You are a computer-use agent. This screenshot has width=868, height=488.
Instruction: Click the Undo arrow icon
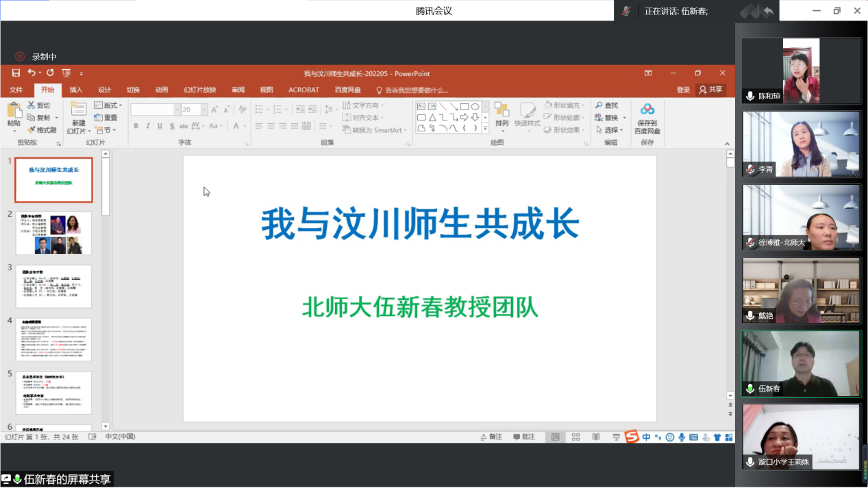(x=32, y=73)
